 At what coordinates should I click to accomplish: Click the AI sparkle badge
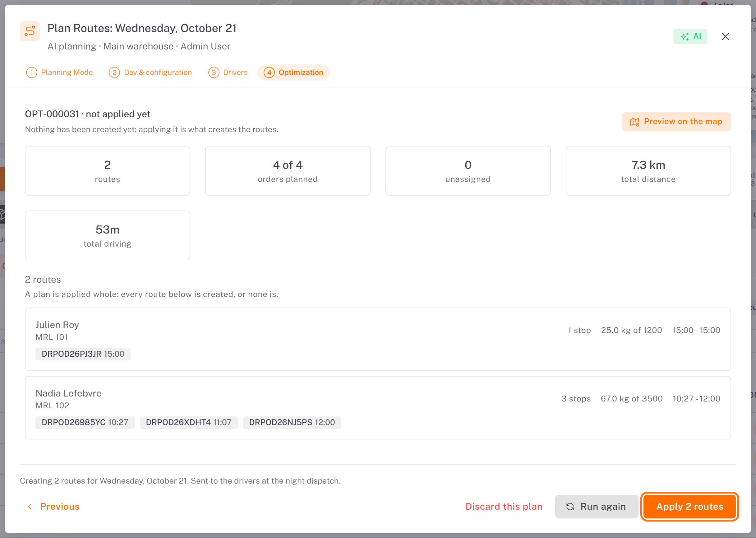[690, 36]
